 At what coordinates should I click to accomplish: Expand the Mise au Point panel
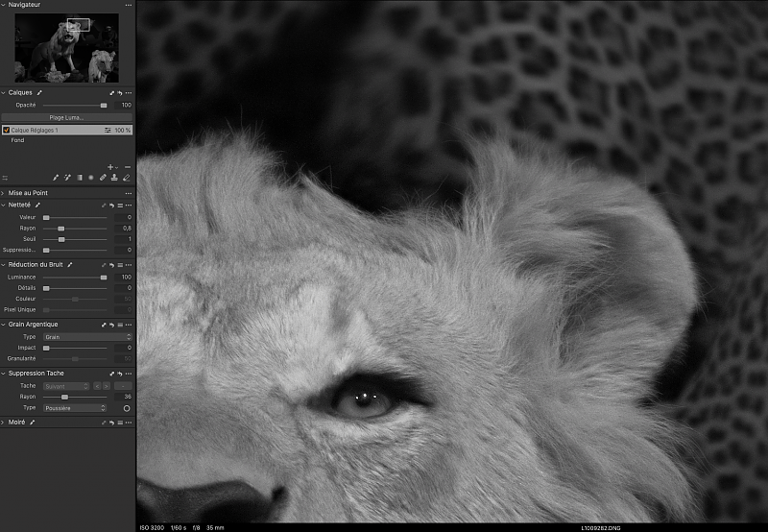click(x=4, y=193)
